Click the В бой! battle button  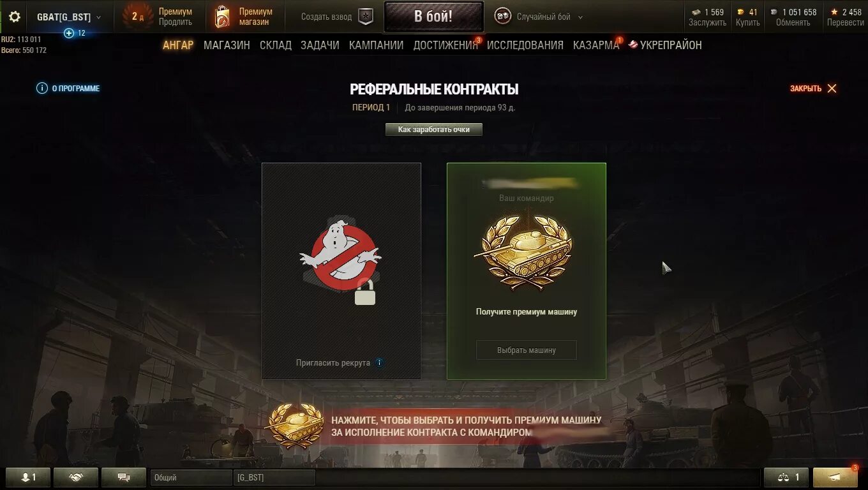click(433, 17)
